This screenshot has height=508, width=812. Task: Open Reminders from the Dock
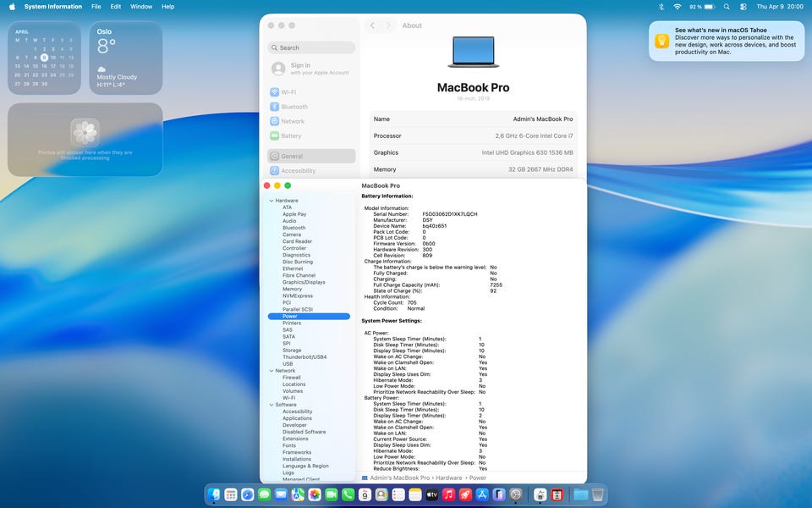[x=398, y=494]
